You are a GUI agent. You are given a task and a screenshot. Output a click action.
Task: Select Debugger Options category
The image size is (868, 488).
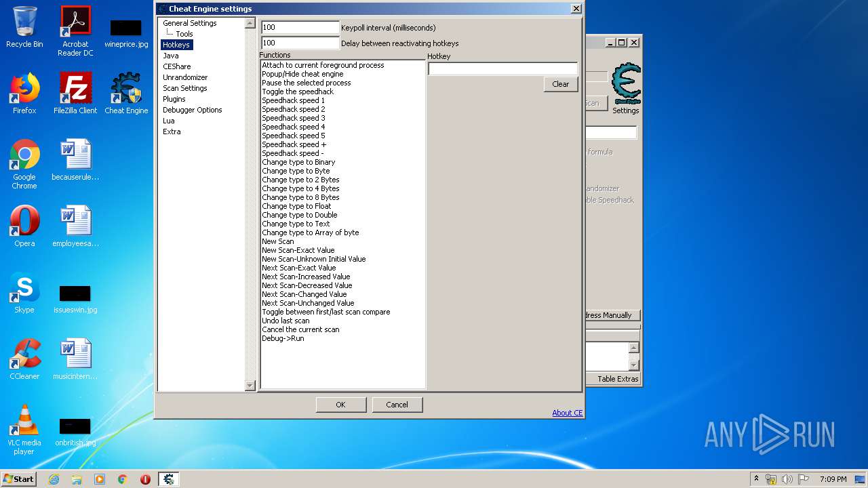[x=193, y=110]
